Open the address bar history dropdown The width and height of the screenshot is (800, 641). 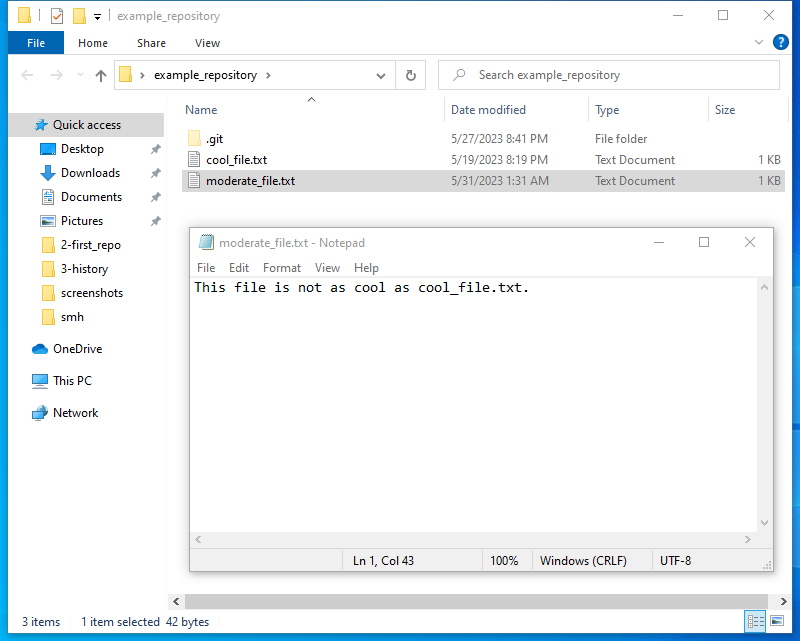point(381,76)
